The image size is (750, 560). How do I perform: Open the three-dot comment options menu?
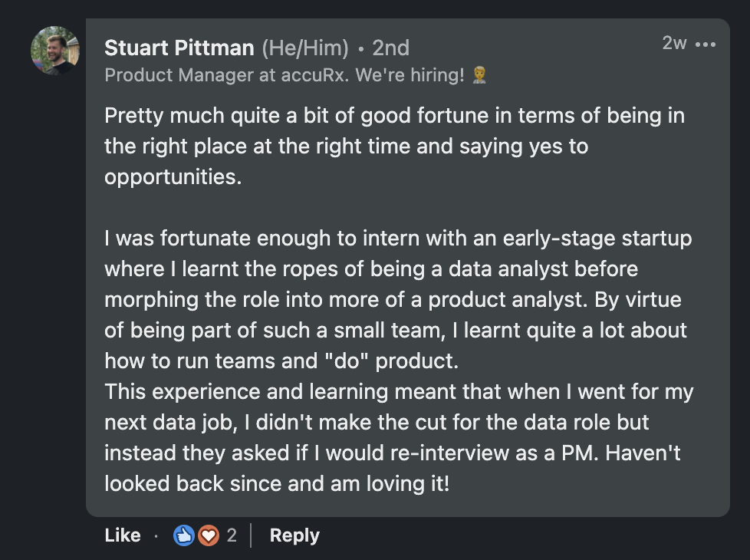tap(705, 44)
